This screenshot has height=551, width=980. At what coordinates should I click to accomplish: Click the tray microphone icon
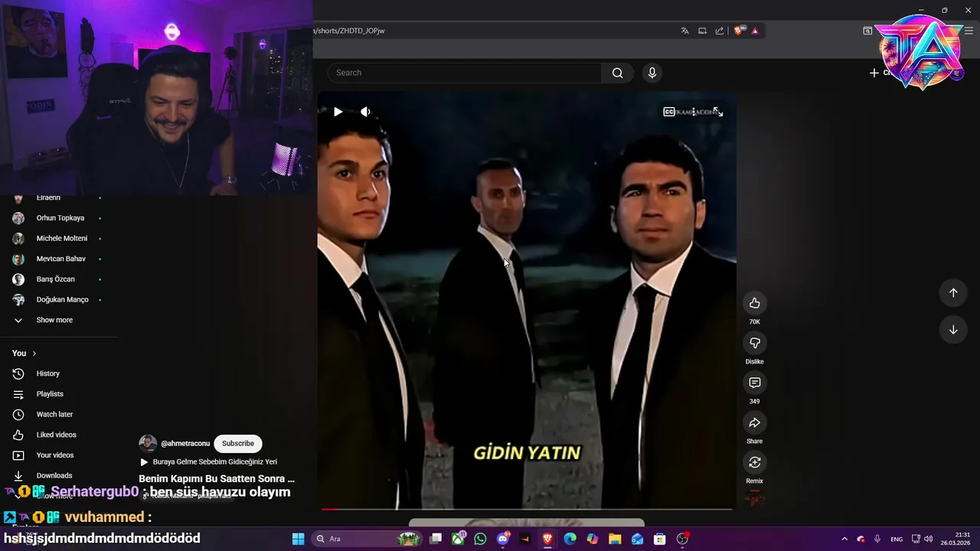(877, 539)
